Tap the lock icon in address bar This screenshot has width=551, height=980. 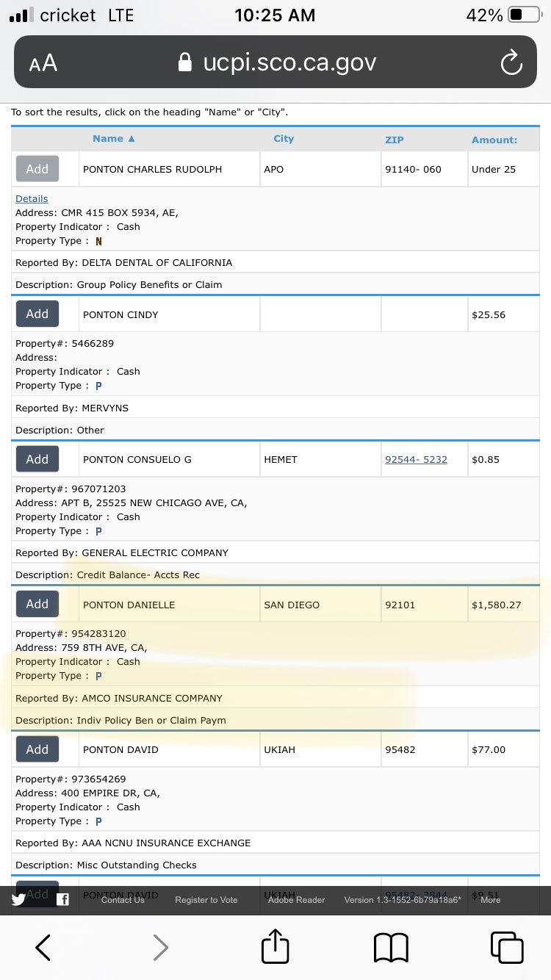(x=186, y=62)
